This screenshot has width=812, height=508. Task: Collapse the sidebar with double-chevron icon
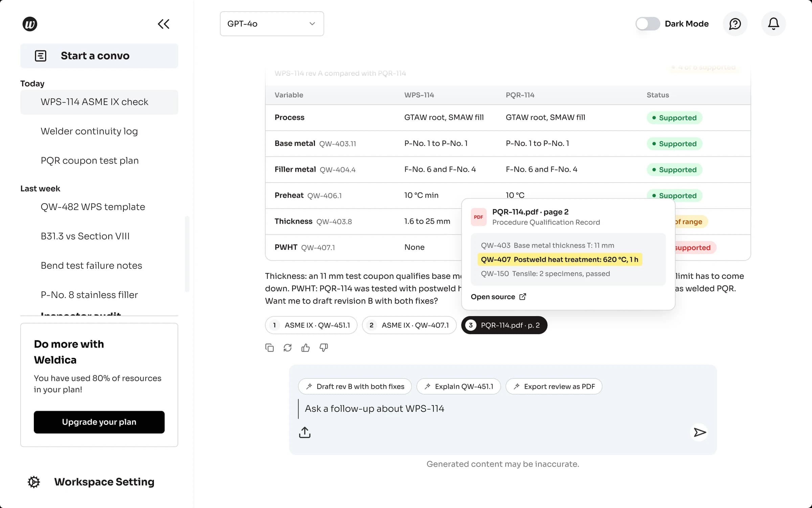point(164,24)
